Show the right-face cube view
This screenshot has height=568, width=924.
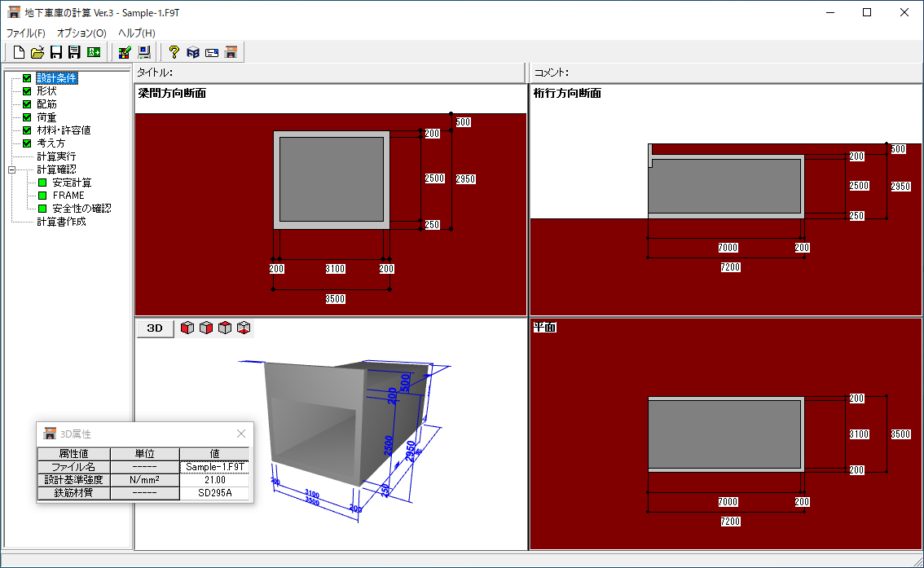pyautogui.click(x=205, y=328)
